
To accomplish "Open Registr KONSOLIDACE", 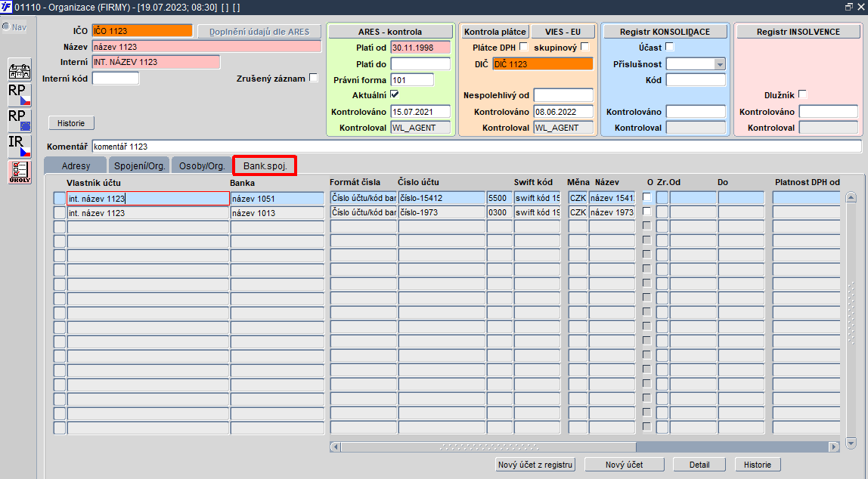I will pos(665,32).
